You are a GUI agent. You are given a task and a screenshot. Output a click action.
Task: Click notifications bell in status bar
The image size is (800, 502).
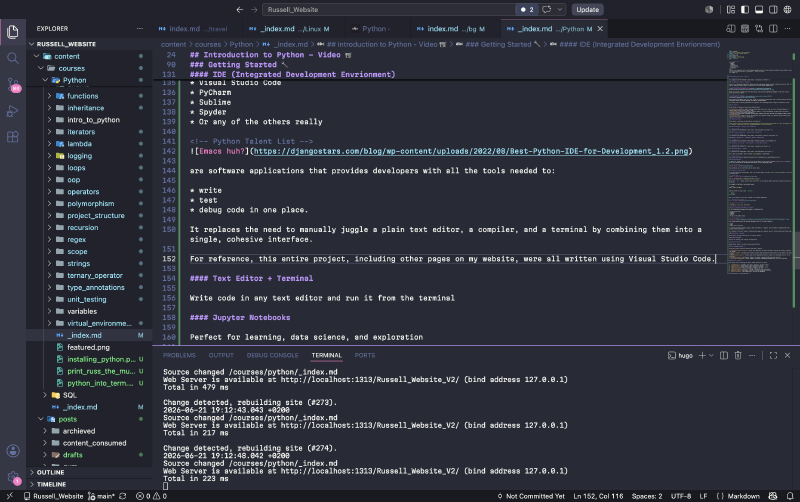tap(790, 496)
